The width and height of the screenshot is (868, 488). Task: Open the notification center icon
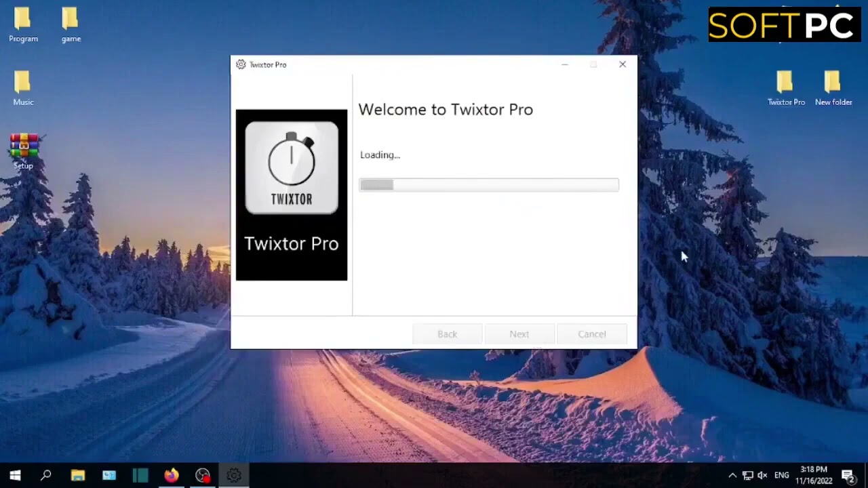click(x=848, y=476)
